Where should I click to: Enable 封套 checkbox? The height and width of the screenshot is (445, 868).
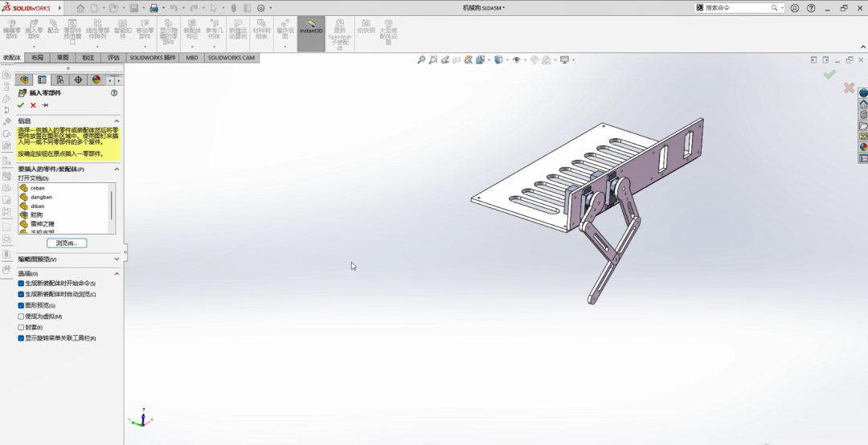21,327
